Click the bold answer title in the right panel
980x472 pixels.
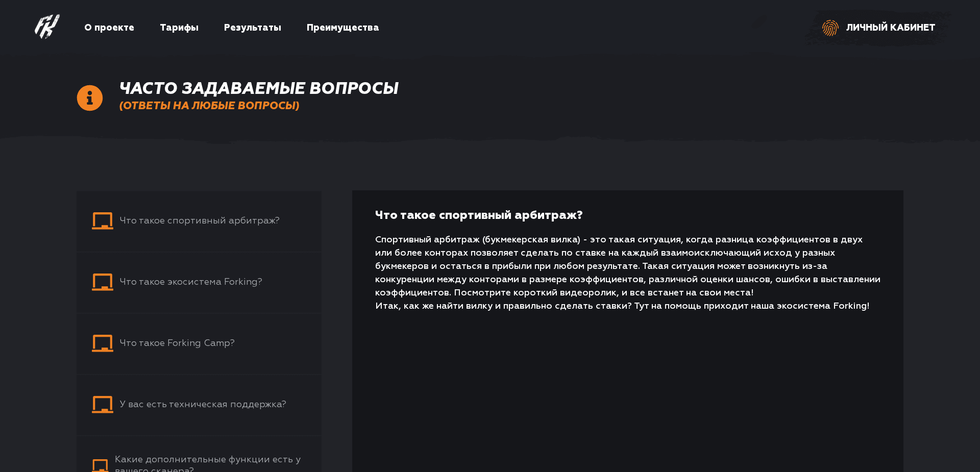pyautogui.click(x=479, y=215)
